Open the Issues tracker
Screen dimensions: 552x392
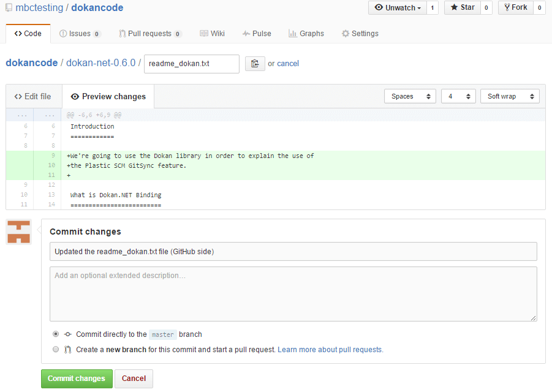(x=80, y=34)
